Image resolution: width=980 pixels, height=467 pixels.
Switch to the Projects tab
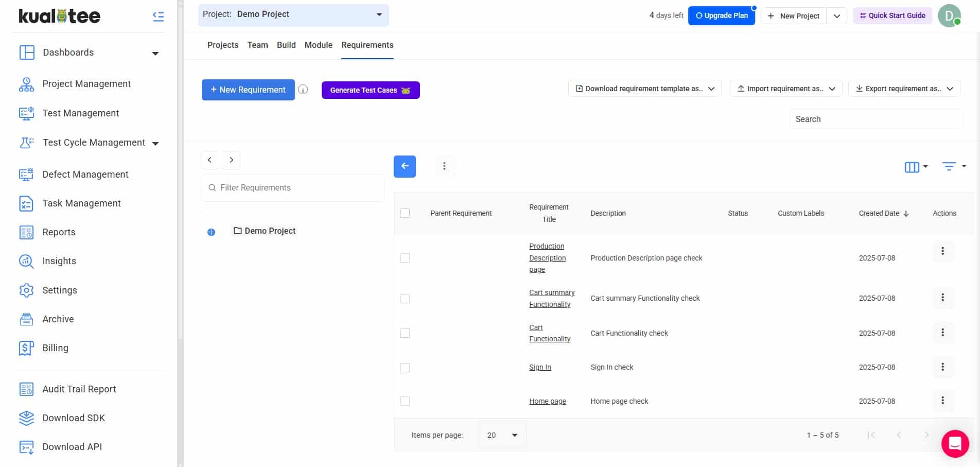pyautogui.click(x=223, y=45)
